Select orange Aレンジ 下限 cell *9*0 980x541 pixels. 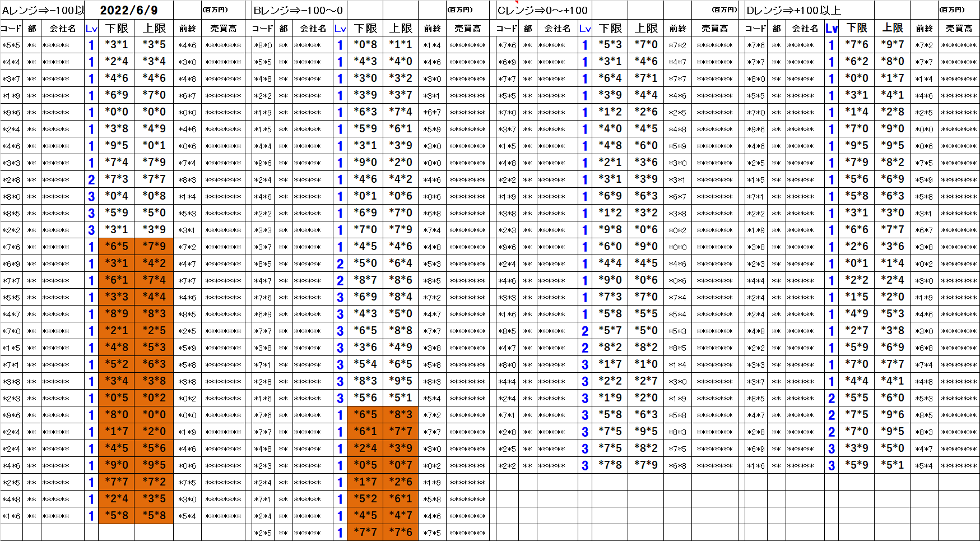coord(117,465)
